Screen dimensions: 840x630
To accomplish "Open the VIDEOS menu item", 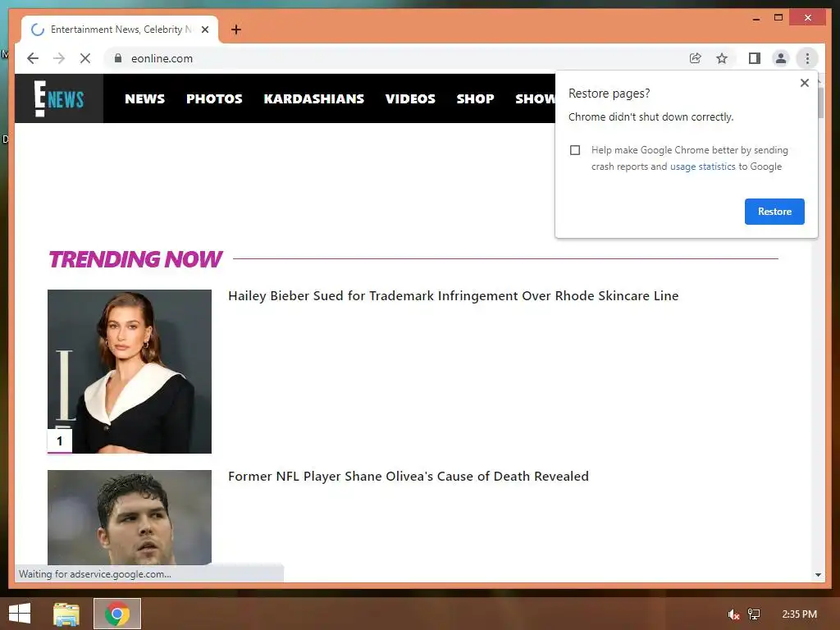I will click(x=410, y=98).
